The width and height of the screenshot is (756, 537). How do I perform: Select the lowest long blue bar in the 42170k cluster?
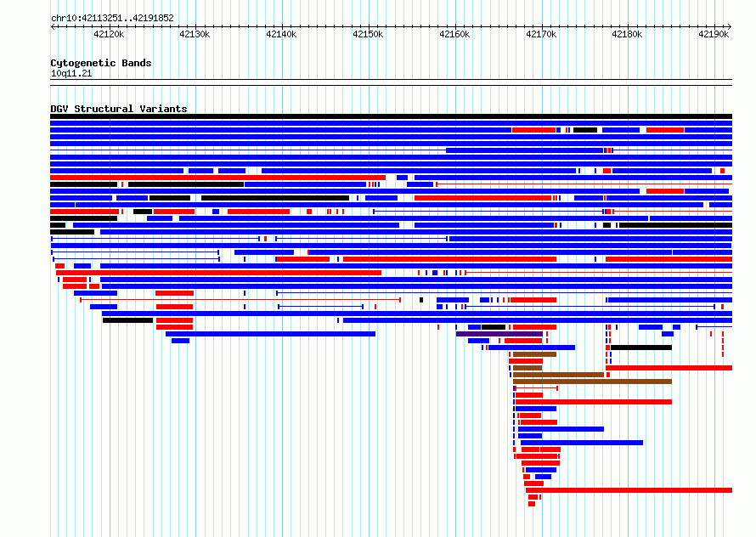pos(582,443)
